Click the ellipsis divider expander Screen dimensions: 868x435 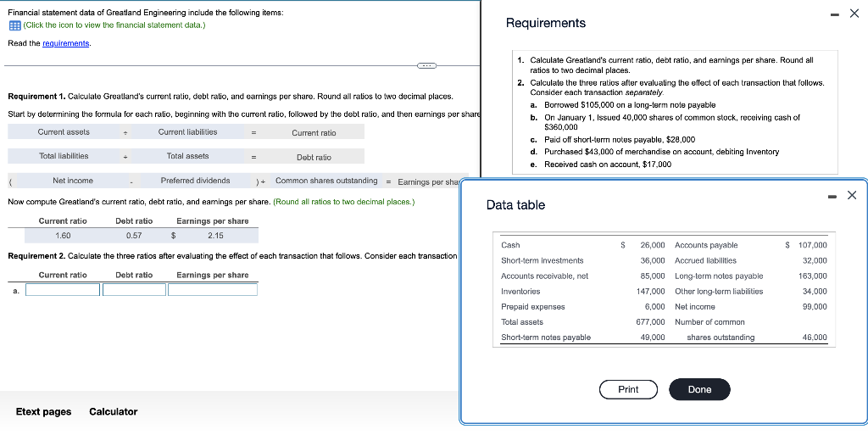click(x=427, y=65)
